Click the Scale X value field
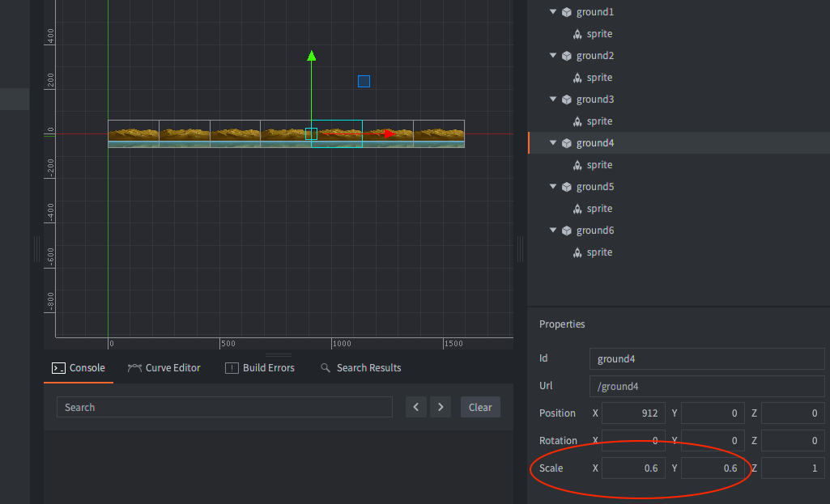Screen dimensions: 830x504 tap(633, 468)
